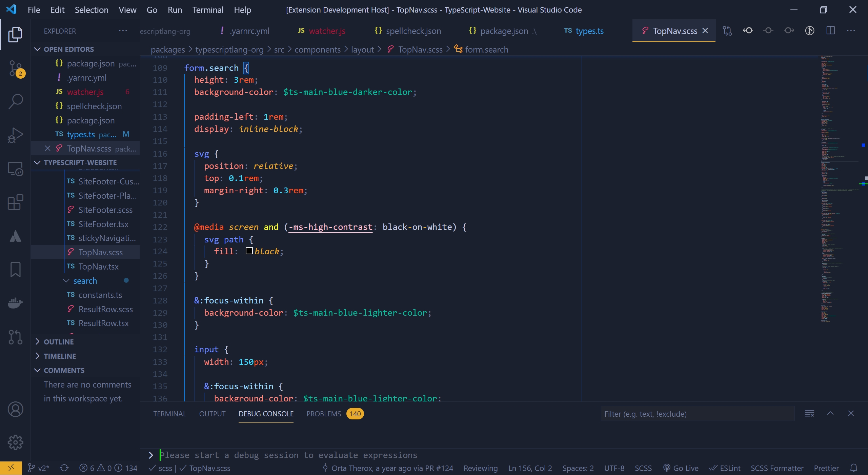Toggle ESLint status bar item
This screenshot has height=475, width=868.
point(725,468)
